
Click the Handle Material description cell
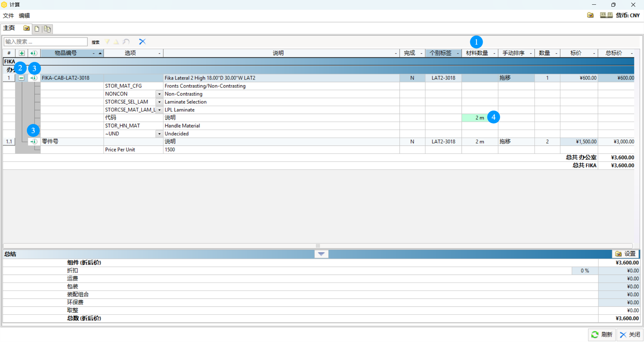pos(281,126)
